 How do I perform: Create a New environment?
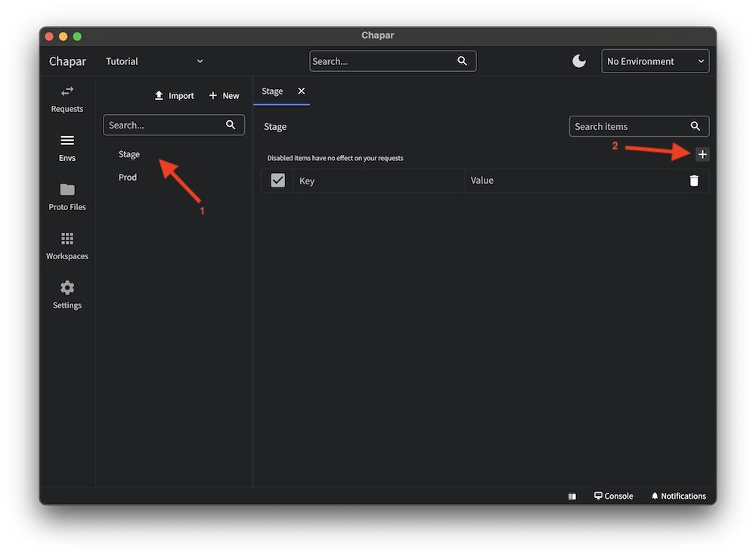[224, 96]
